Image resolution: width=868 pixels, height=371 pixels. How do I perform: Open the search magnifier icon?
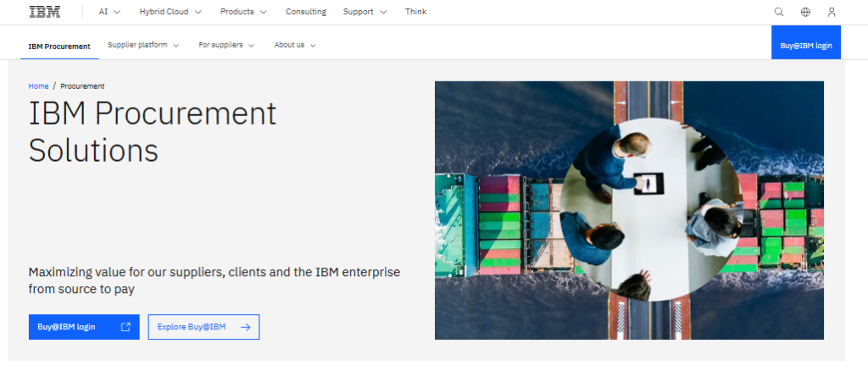pyautogui.click(x=779, y=12)
